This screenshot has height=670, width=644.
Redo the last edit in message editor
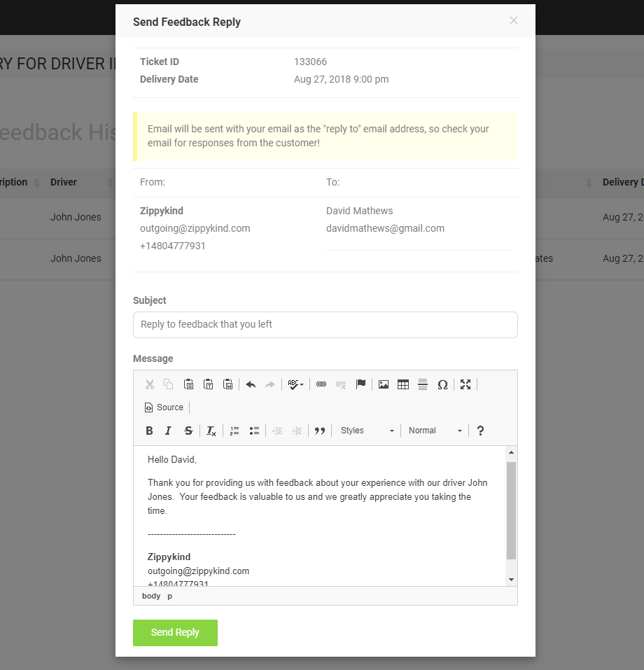(x=270, y=384)
